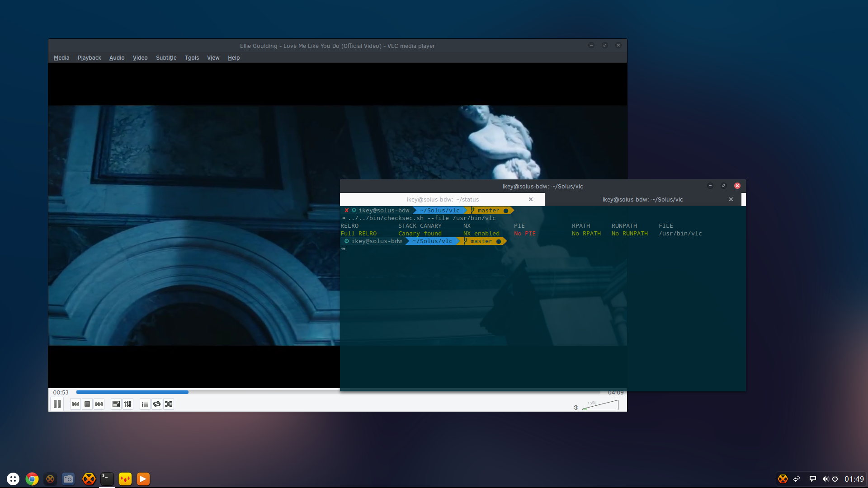Maximize the VLC media player window
The image size is (868, 488).
(605, 45)
